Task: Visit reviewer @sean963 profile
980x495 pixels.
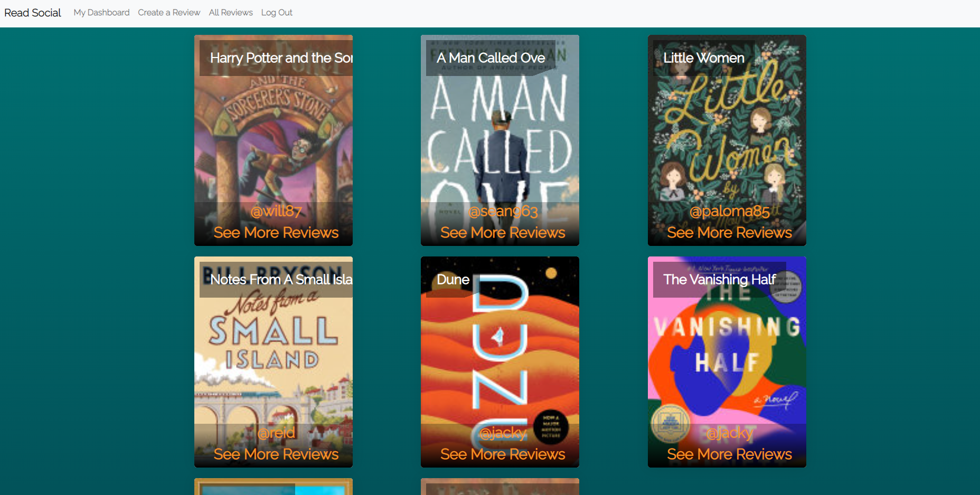Action: point(503,212)
